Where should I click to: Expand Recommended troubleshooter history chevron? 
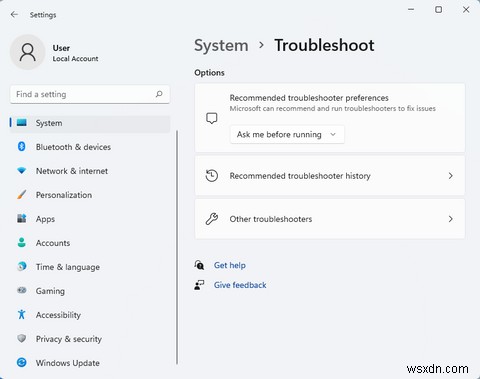451,176
